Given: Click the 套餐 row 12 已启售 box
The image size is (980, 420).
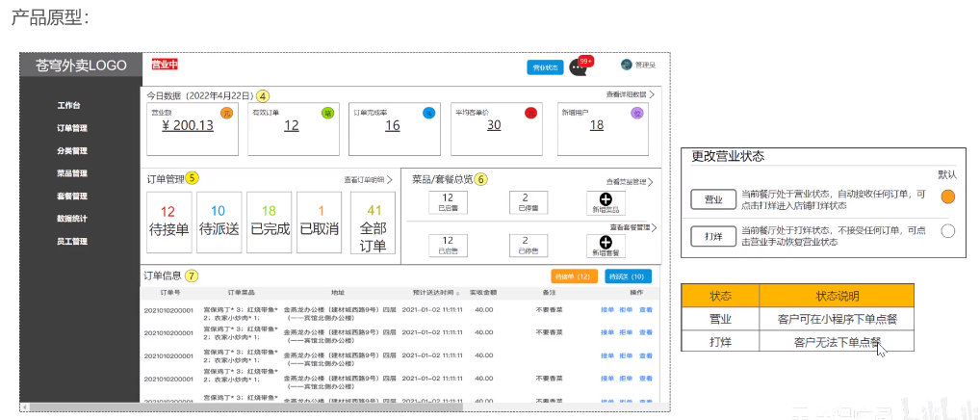Looking at the screenshot, I should click(x=449, y=246).
